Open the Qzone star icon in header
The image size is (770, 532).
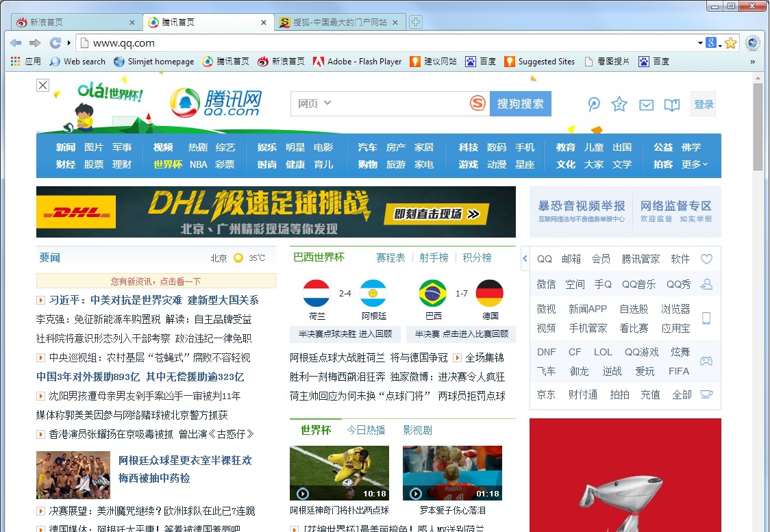pos(619,104)
